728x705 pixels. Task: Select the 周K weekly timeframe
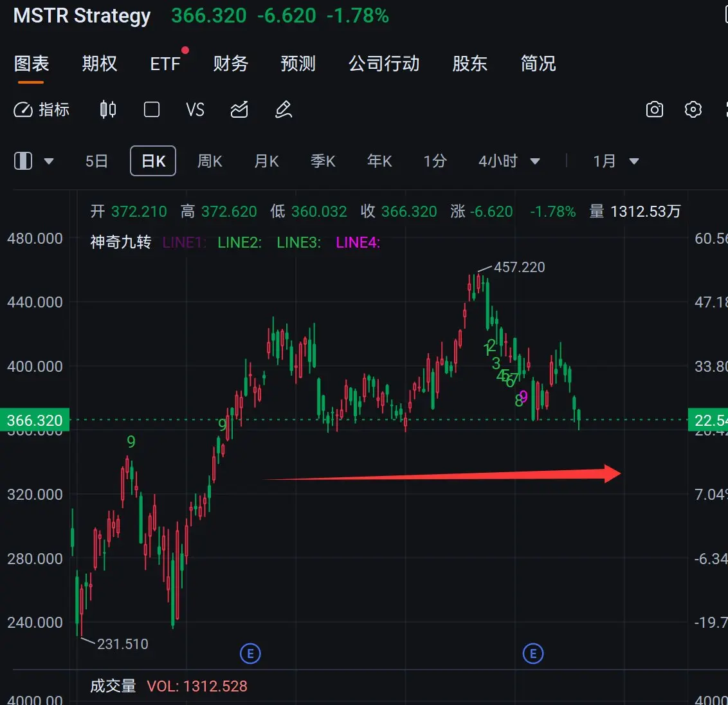click(x=210, y=161)
